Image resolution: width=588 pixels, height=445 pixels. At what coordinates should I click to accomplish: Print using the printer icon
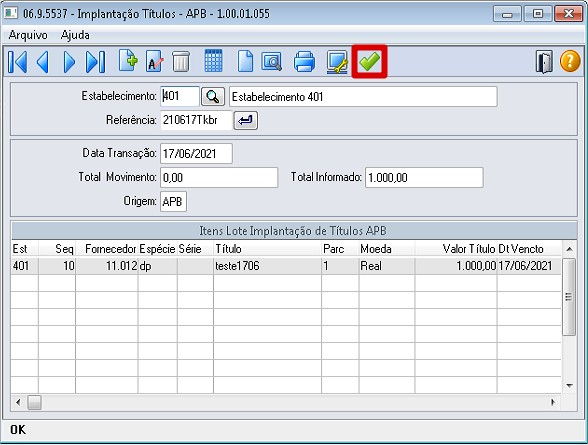pos(304,61)
